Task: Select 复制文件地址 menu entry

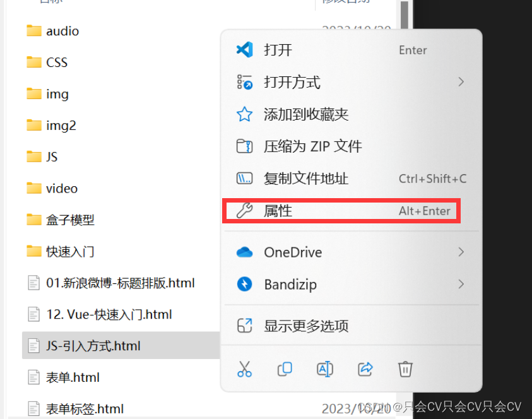Action: click(351, 179)
